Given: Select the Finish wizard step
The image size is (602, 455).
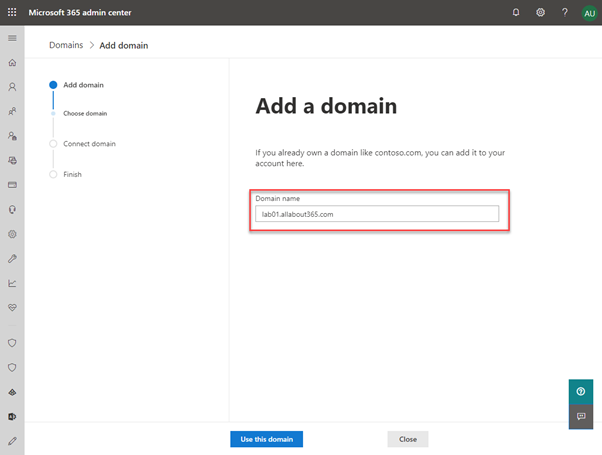Looking at the screenshot, I should pos(72,174).
